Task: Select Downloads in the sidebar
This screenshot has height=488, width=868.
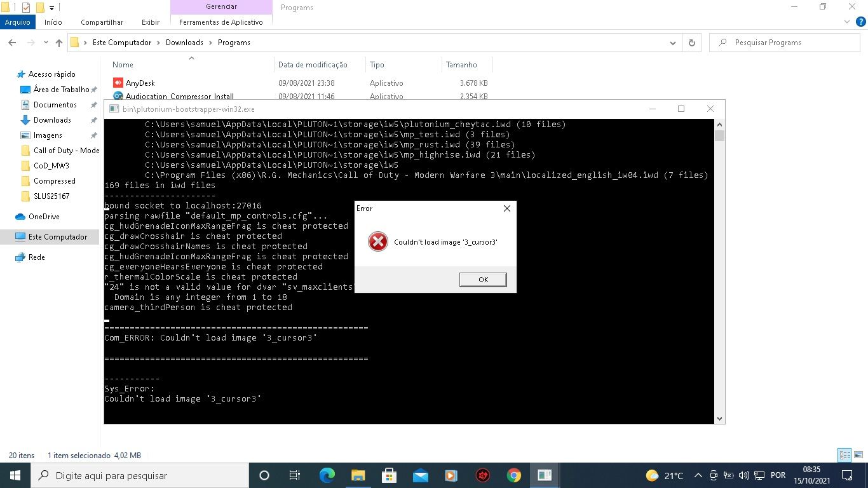Action: (x=52, y=120)
